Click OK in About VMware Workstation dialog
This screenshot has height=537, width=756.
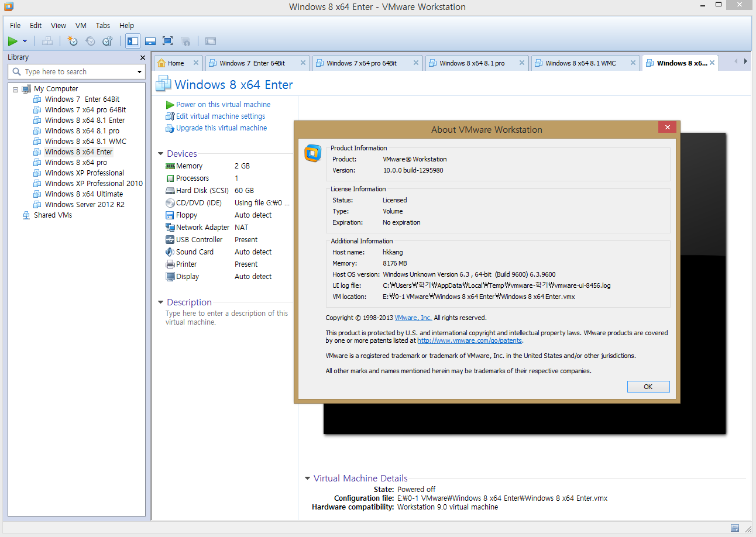tap(648, 387)
